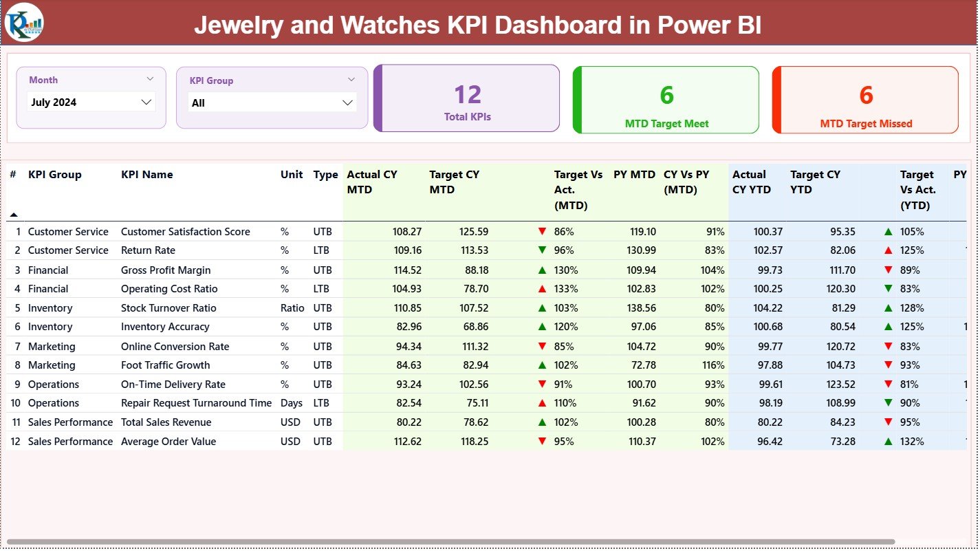The image size is (980, 551).
Task: Click the dashboard logo in the top-left corner
Action: tap(23, 24)
